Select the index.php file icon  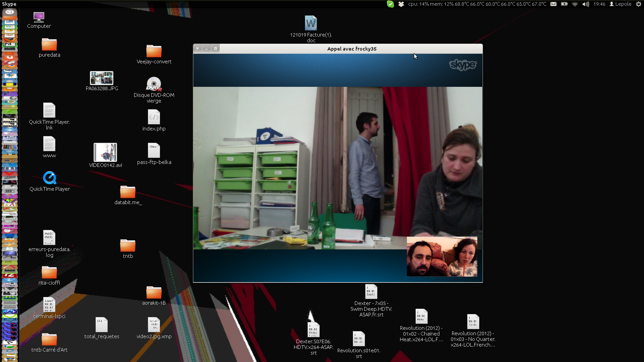pyautogui.click(x=154, y=117)
